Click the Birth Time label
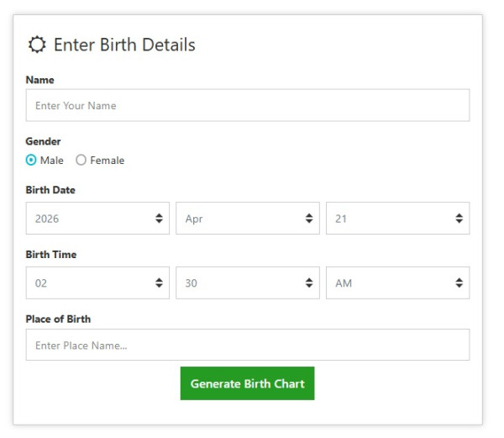Viewport: 504px width, 438px height. pos(51,255)
